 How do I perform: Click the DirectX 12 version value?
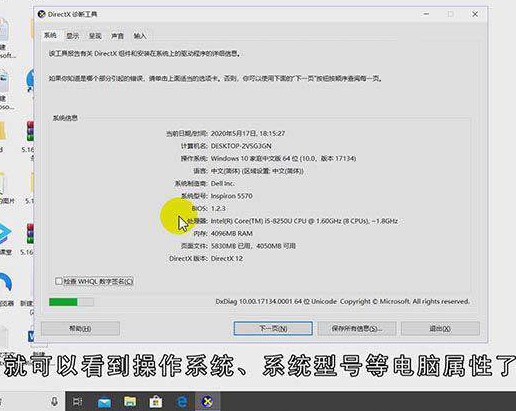point(227,258)
